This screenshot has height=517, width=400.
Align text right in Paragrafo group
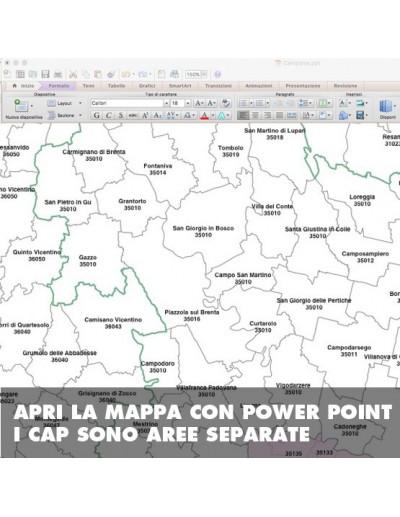267,115
